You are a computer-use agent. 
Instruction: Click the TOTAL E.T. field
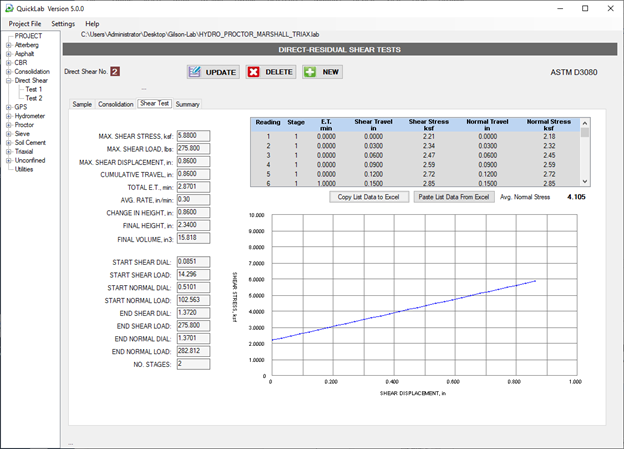(x=193, y=187)
